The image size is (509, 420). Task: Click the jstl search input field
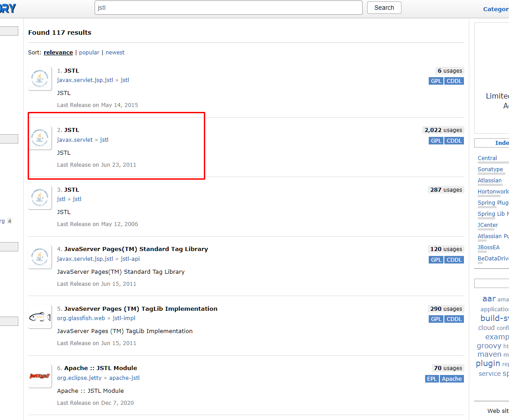click(228, 8)
